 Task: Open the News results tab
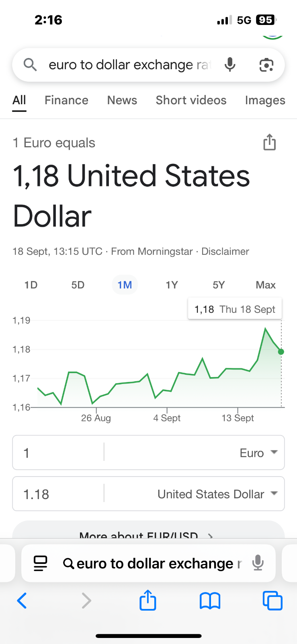(x=122, y=100)
